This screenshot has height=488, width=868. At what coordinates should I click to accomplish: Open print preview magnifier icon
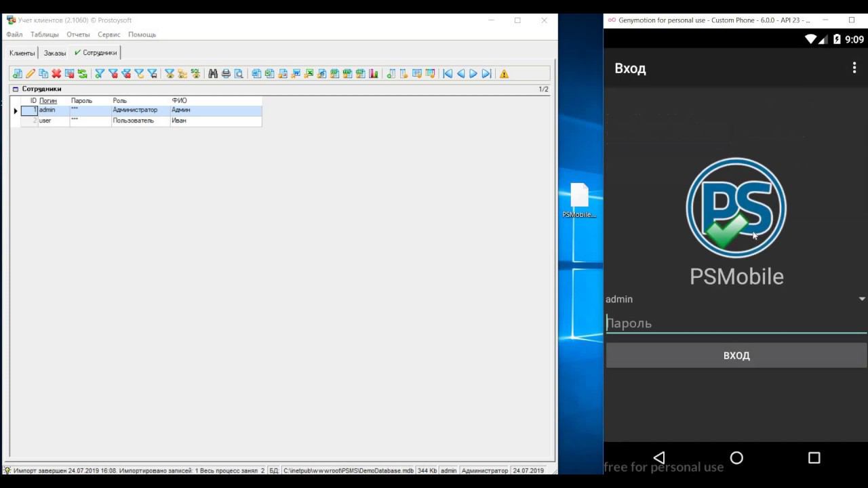pos(239,74)
